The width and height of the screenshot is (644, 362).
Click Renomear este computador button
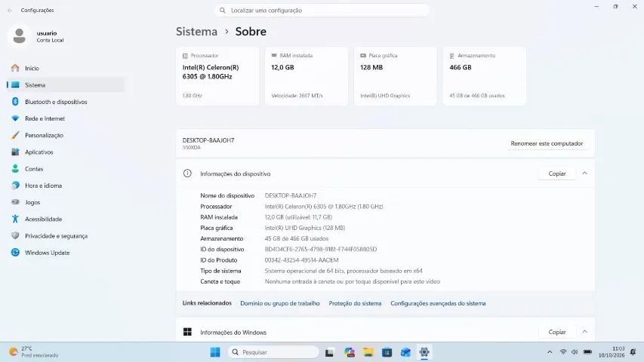point(547,143)
